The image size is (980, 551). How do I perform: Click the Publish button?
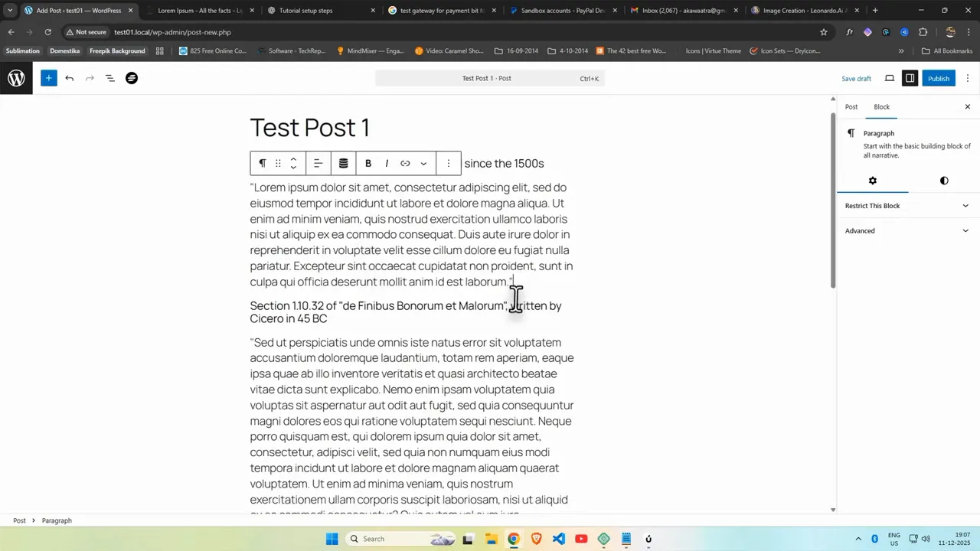pos(939,78)
